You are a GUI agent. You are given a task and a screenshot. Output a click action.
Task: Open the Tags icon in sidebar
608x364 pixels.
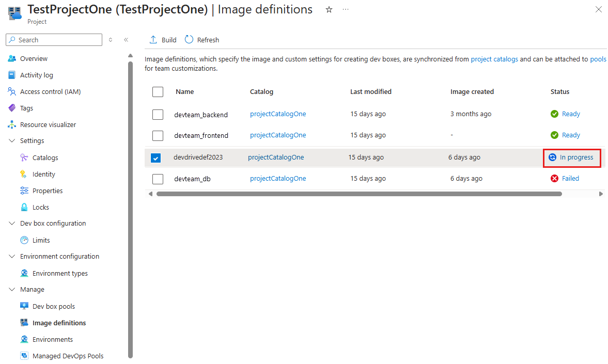(12, 108)
